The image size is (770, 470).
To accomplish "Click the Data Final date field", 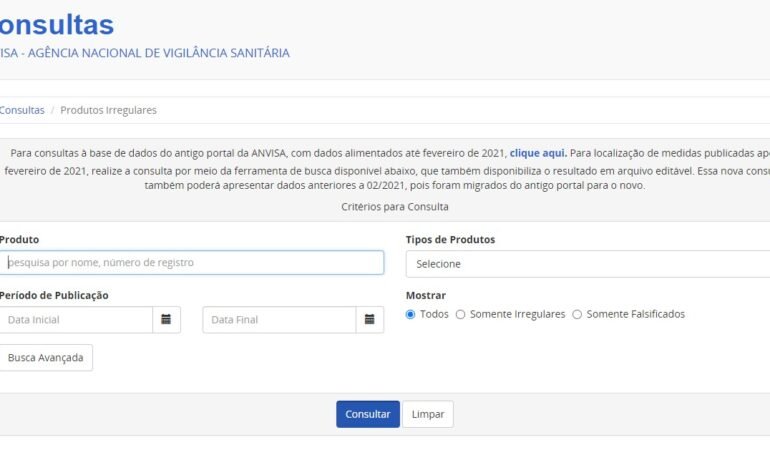I will click(279, 320).
